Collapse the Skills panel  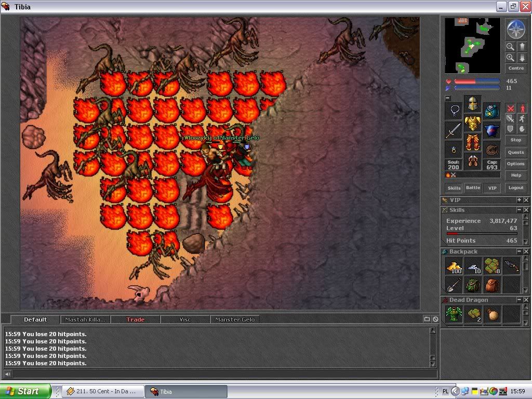(518, 210)
